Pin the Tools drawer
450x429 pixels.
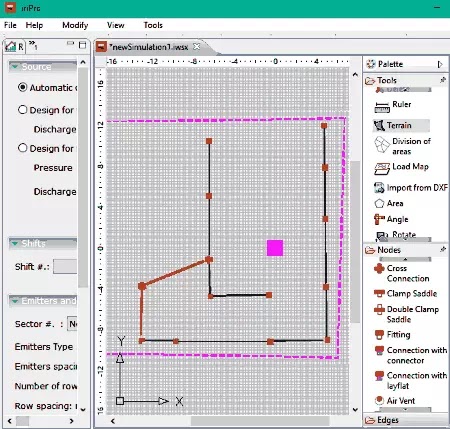443,80
